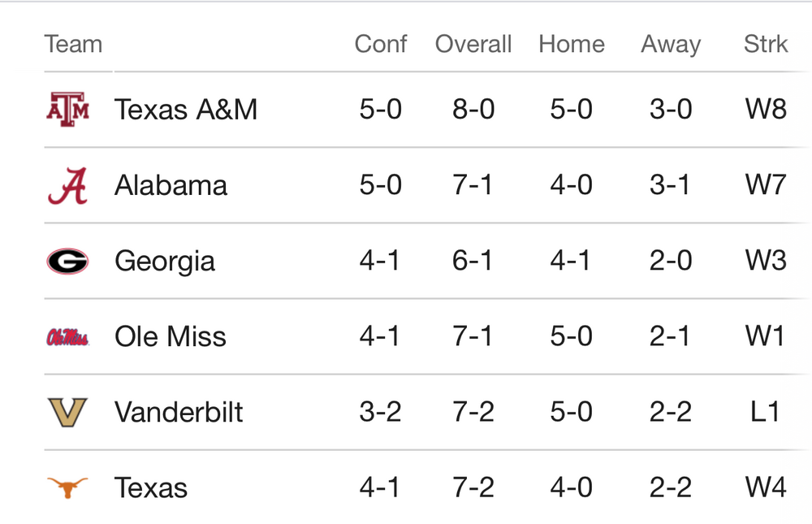
Task: Click Texas A&M's 8-0 overall record
Action: click(473, 109)
